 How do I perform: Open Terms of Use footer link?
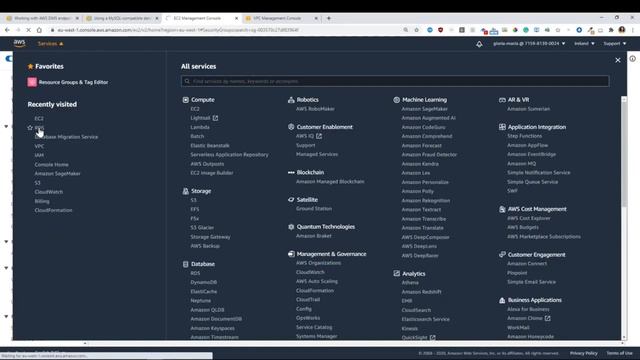pos(619,353)
